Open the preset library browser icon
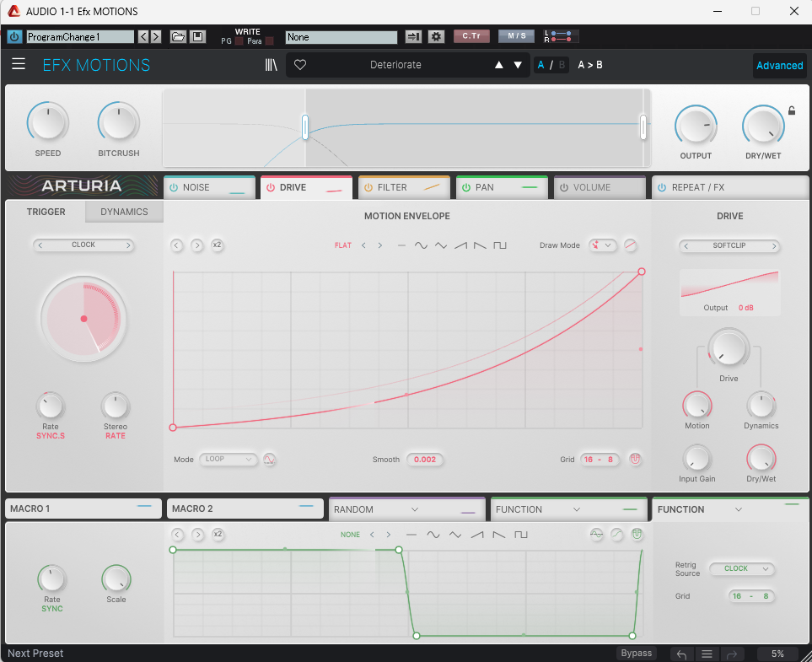 (x=271, y=65)
